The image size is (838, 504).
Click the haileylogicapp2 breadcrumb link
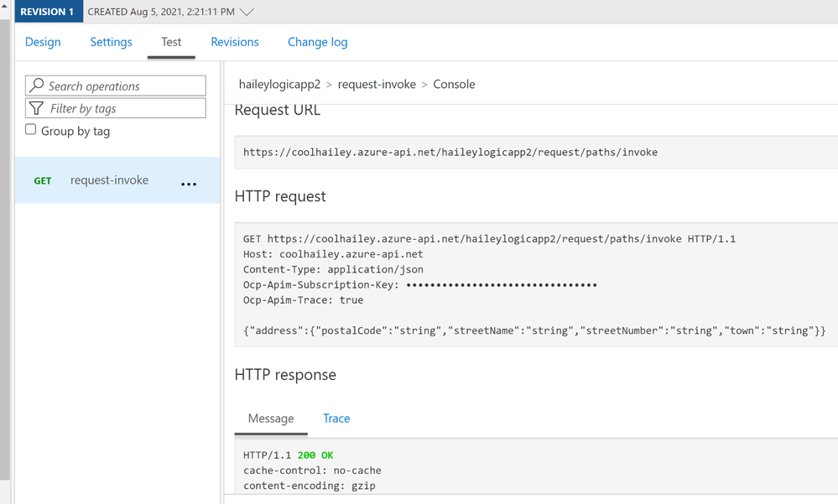pyautogui.click(x=279, y=85)
